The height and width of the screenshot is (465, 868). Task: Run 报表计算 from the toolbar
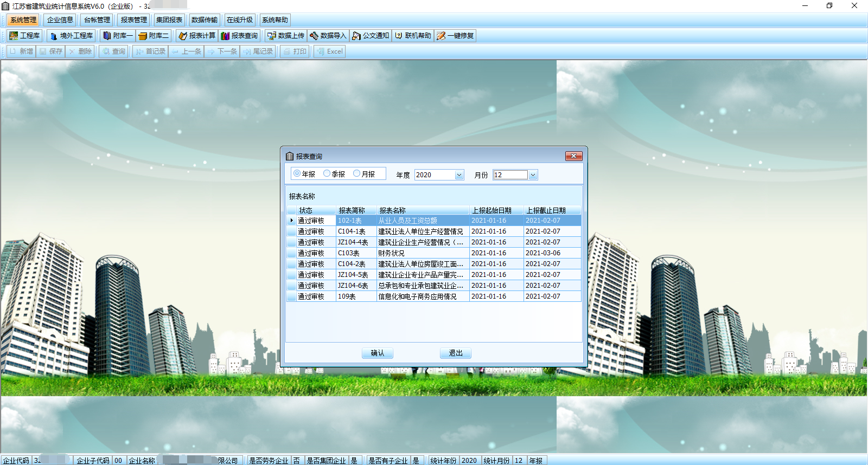tap(197, 36)
